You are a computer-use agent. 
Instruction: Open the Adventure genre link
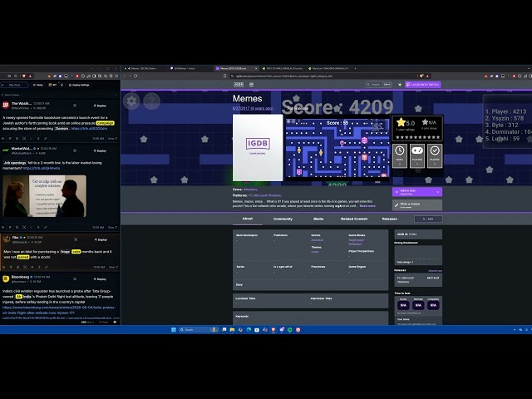250,190
